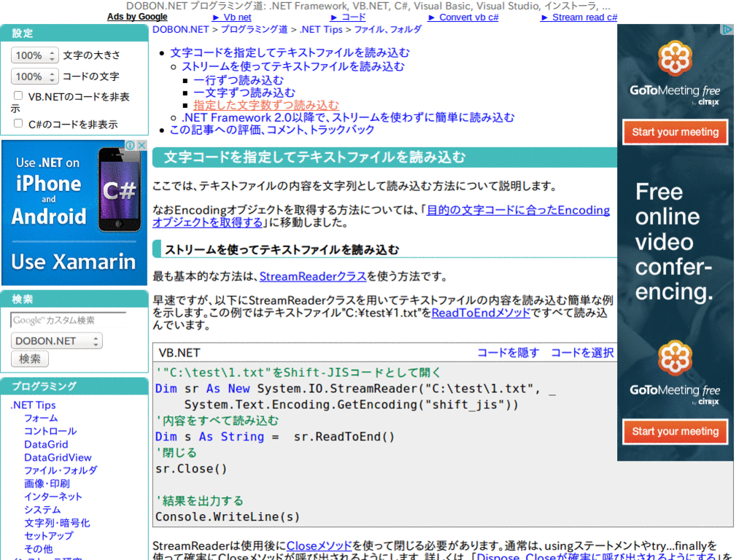Jump to ストリームを使ってテキストファイルを読み込む section
The width and height of the screenshot is (747, 560).
tap(293, 66)
